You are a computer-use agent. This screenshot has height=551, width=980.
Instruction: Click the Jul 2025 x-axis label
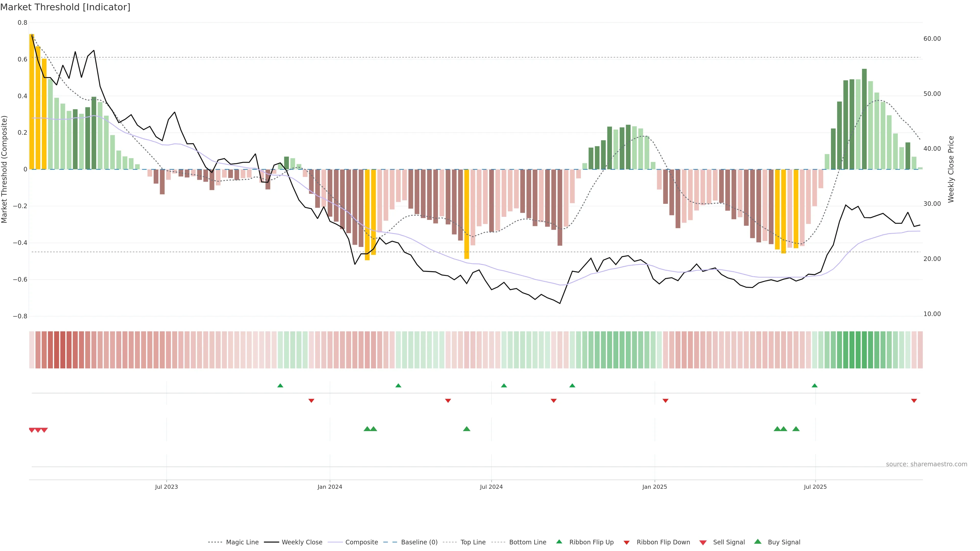point(815,487)
